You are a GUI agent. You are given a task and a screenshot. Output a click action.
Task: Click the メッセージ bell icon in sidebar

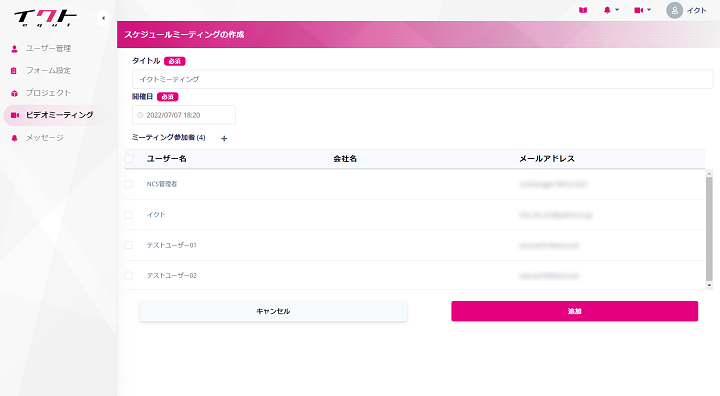click(x=14, y=138)
